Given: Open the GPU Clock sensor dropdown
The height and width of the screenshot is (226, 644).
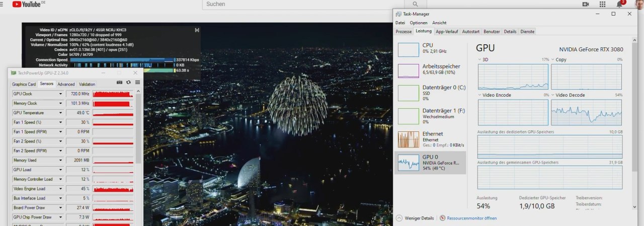Looking at the screenshot, I should [x=60, y=94].
